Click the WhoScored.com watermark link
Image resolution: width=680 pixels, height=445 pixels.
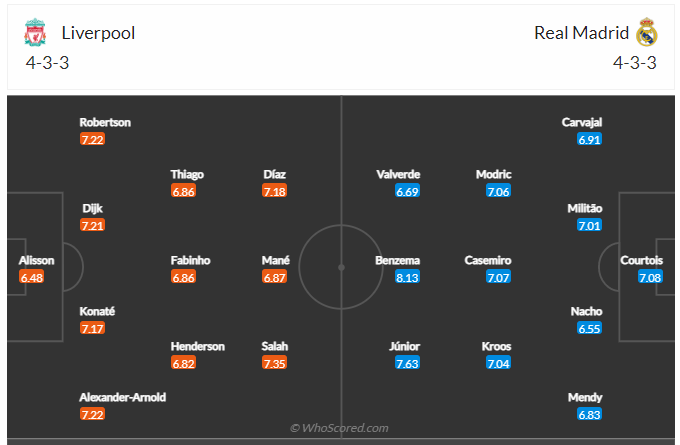[x=339, y=428]
